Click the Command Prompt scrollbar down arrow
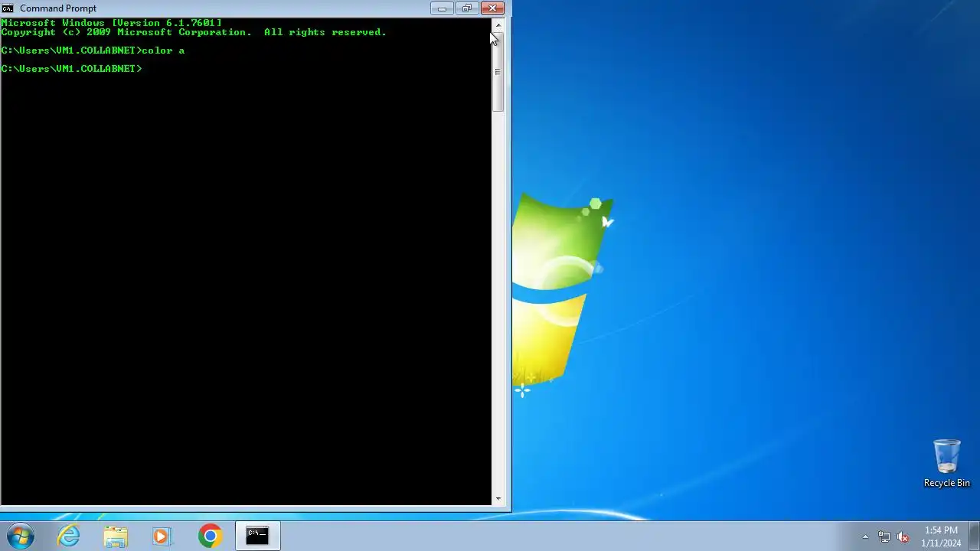The image size is (980, 551). click(498, 498)
